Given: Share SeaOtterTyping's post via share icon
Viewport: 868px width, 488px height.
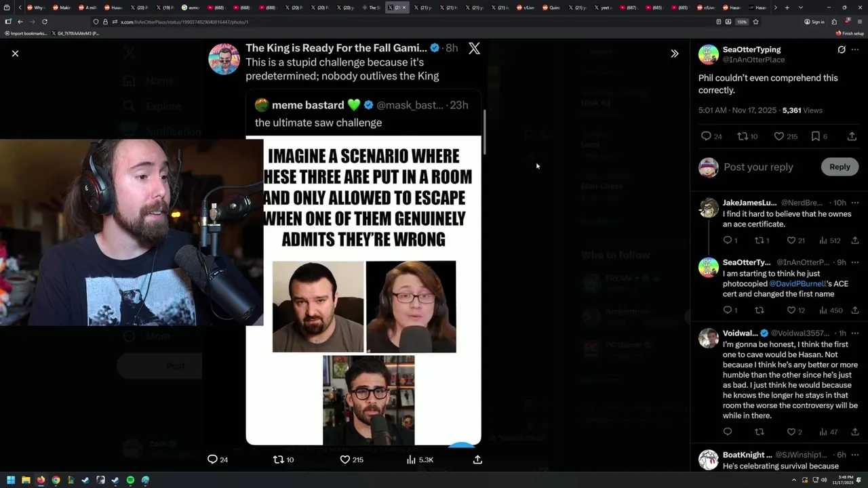Looking at the screenshot, I should tap(852, 136).
